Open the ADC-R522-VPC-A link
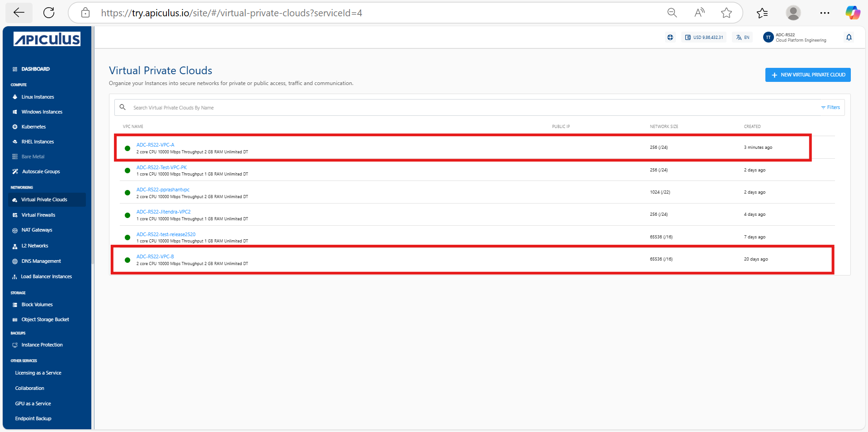Viewport: 868px width, 432px height. (x=155, y=145)
